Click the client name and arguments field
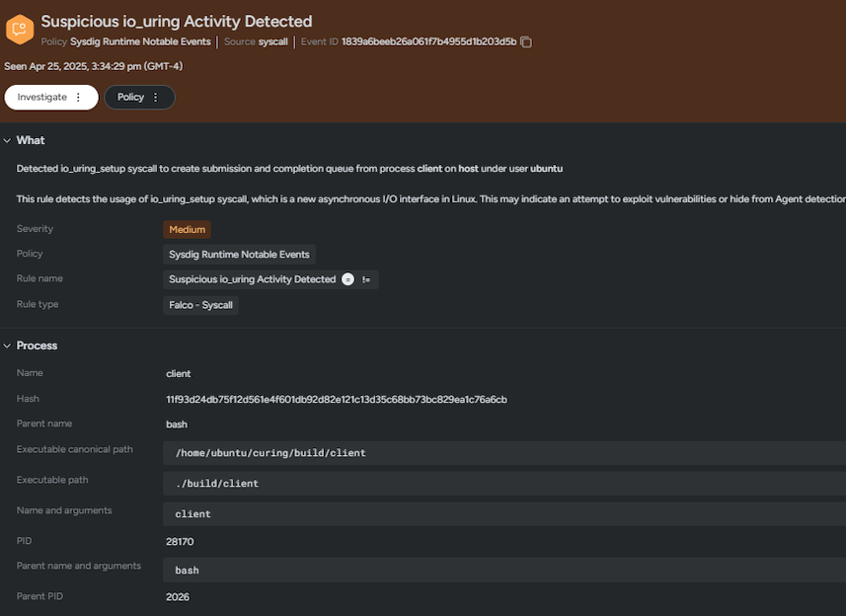 [192, 514]
